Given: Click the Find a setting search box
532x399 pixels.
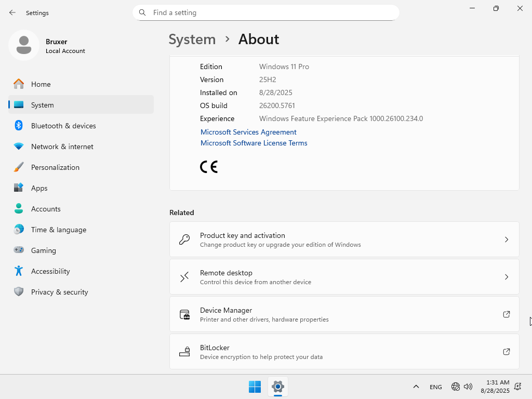Looking at the screenshot, I should click(270, 12).
